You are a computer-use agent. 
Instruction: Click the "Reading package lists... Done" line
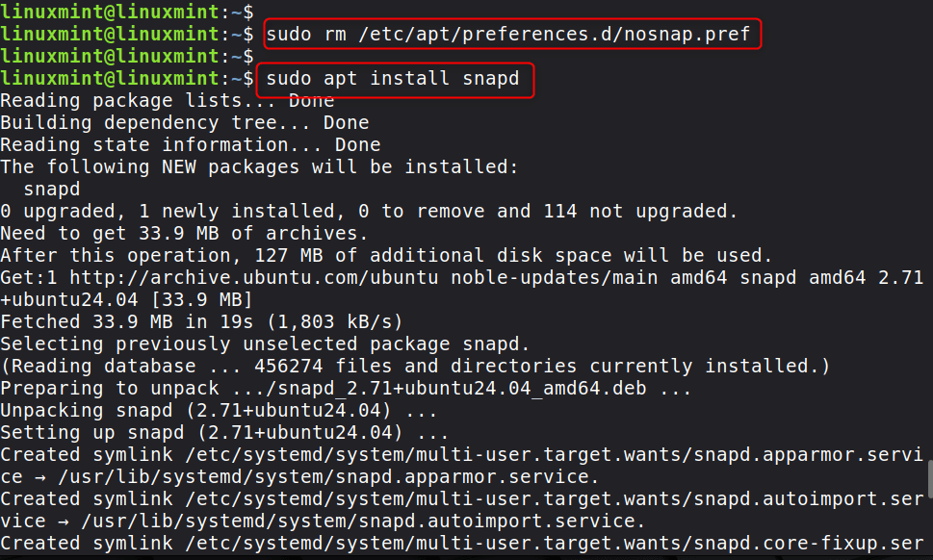pos(168,101)
